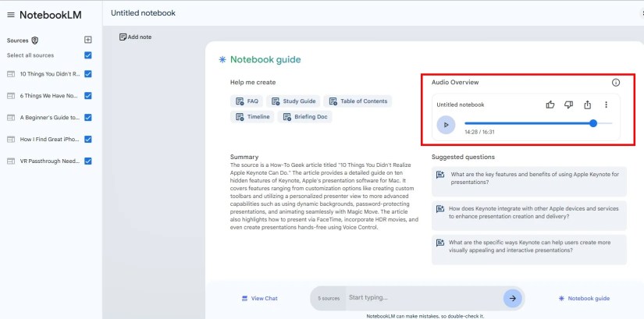This screenshot has height=319, width=644.
Task: Click the Notebook guide heading
Action: pyautogui.click(x=265, y=60)
